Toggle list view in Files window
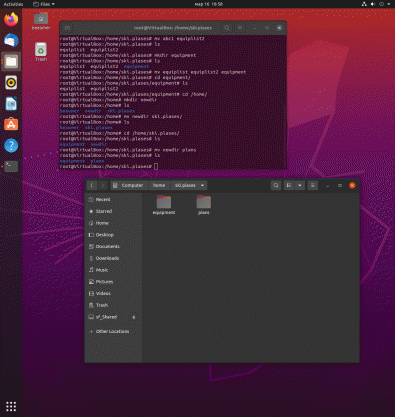 289,185
